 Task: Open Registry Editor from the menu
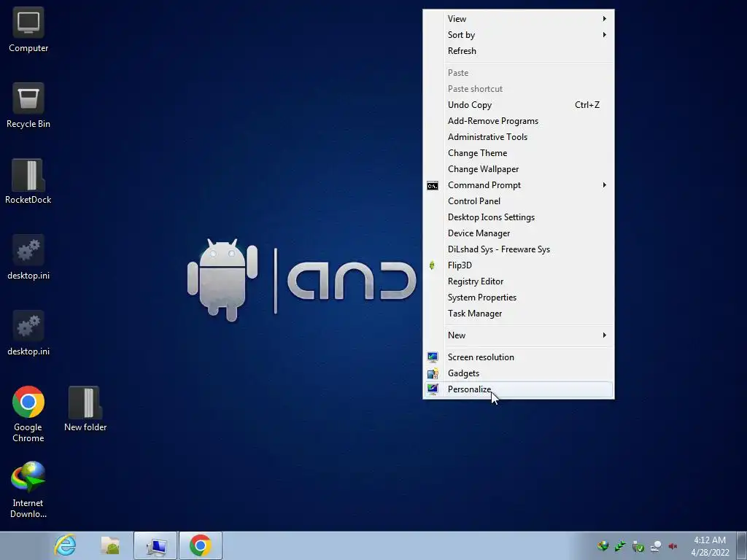(519, 281)
